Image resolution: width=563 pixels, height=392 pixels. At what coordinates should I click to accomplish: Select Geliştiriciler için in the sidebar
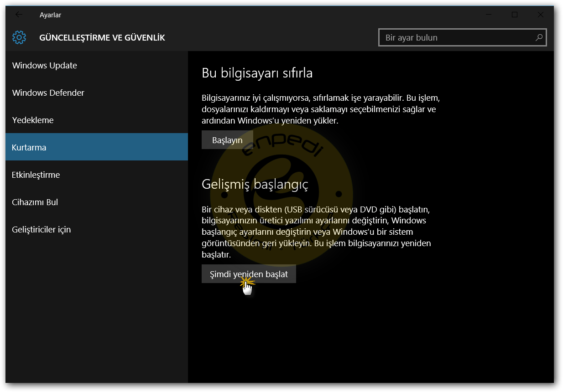pyautogui.click(x=97, y=229)
